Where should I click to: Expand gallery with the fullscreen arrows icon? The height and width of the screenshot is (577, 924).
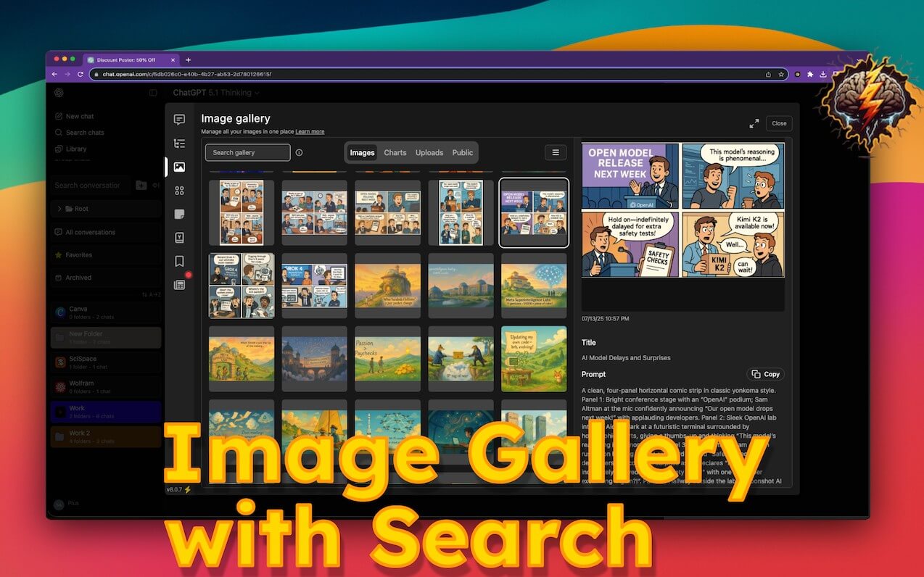click(754, 123)
